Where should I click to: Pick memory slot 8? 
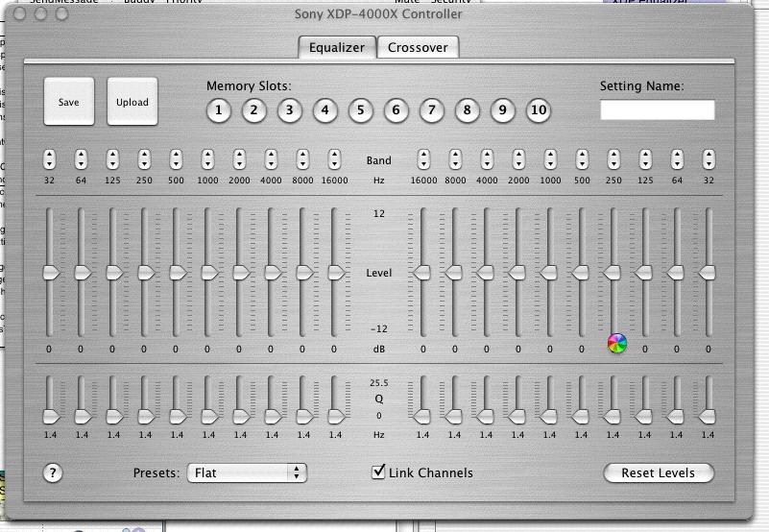pos(467,110)
